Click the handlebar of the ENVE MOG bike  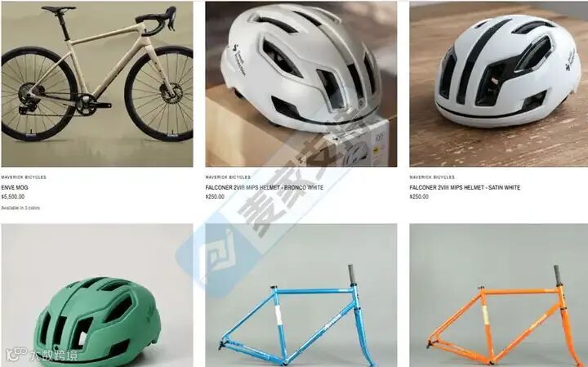(157, 20)
